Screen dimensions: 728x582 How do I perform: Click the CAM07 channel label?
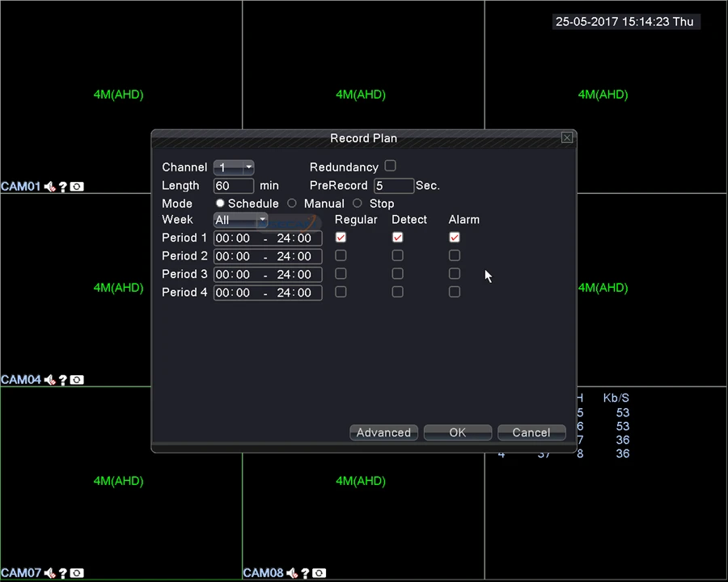pyautogui.click(x=21, y=573)
